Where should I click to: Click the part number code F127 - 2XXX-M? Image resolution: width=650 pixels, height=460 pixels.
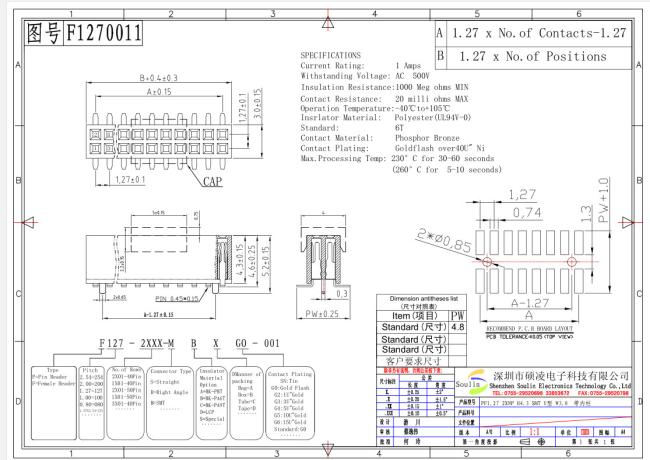click(x=136, y=344)
